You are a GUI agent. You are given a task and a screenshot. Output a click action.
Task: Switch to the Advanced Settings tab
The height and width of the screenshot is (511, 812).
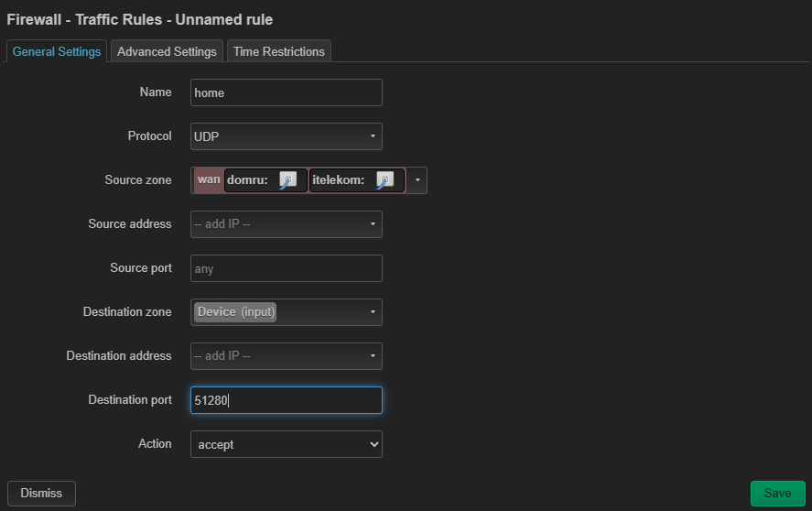click(167, 51)
